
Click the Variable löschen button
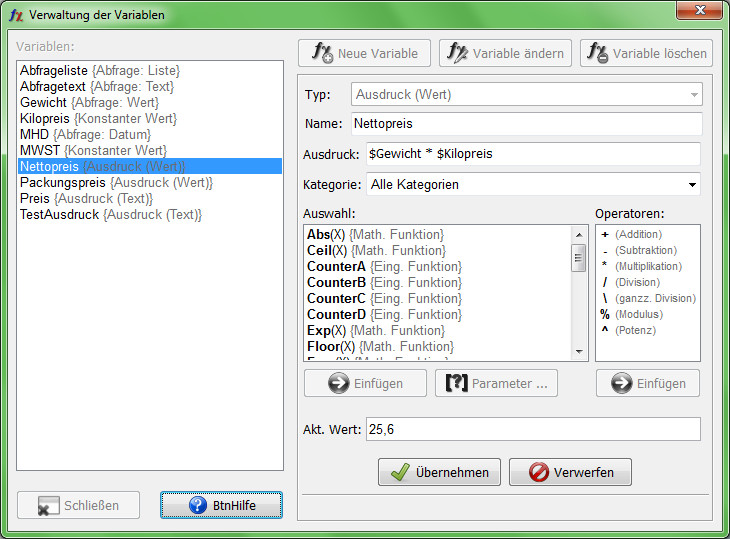(646, 53)
